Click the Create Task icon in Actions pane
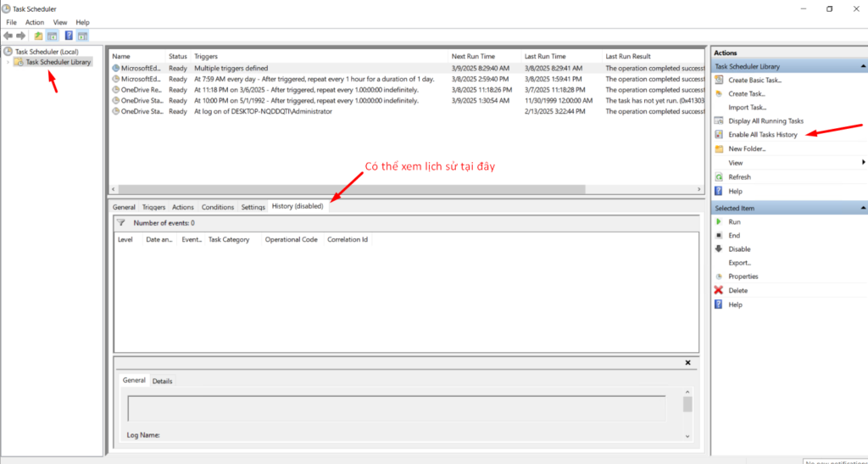Viewport: 868px width, 464px height. pos(719,93)
